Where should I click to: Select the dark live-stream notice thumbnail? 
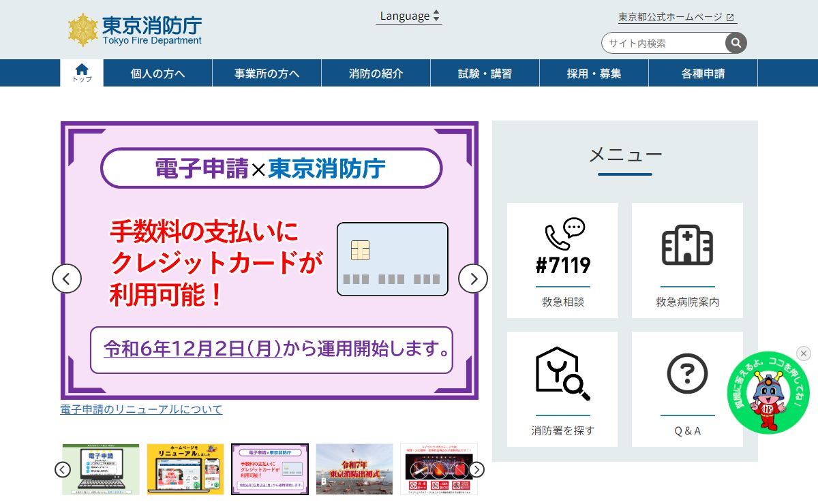[439, 469]
